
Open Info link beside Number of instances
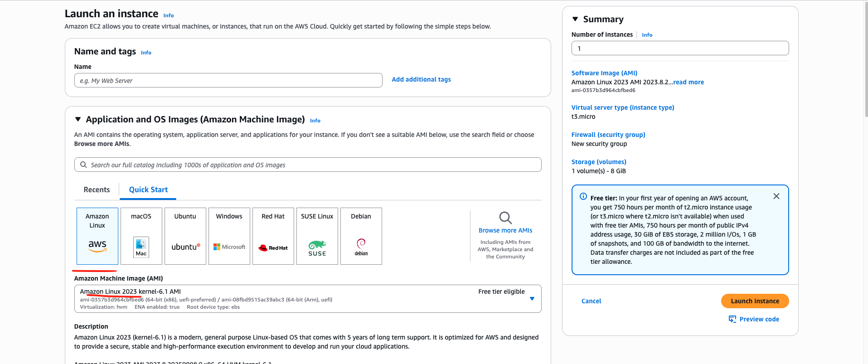coord(647,35)
